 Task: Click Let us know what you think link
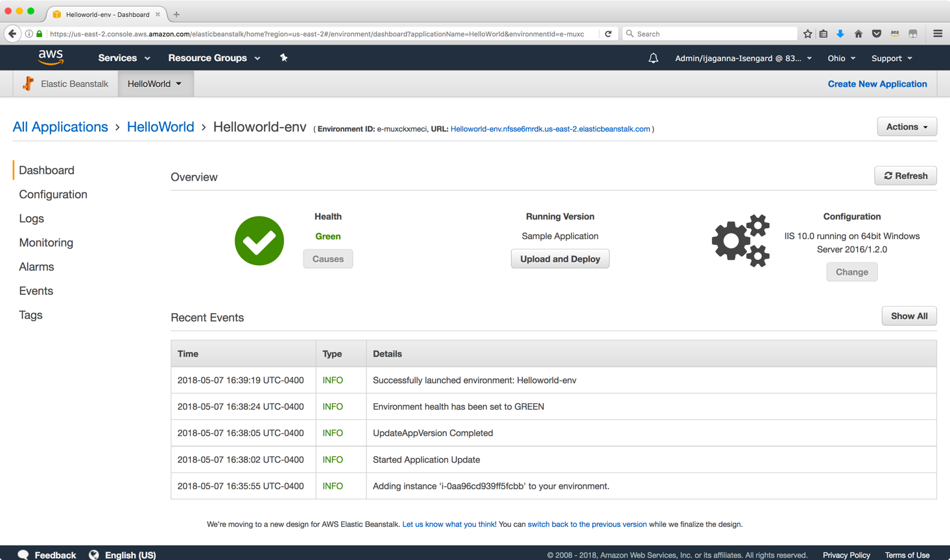(x=449, y=524)
